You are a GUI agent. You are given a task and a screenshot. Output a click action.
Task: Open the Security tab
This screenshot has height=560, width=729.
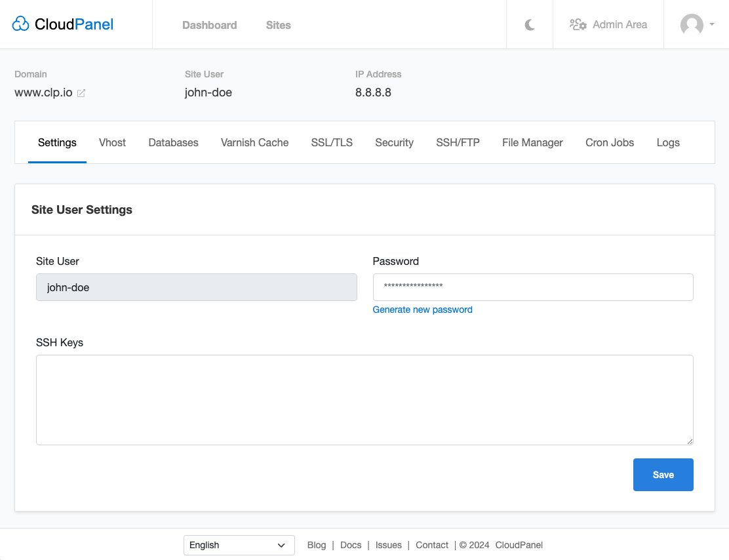[394, 142]
